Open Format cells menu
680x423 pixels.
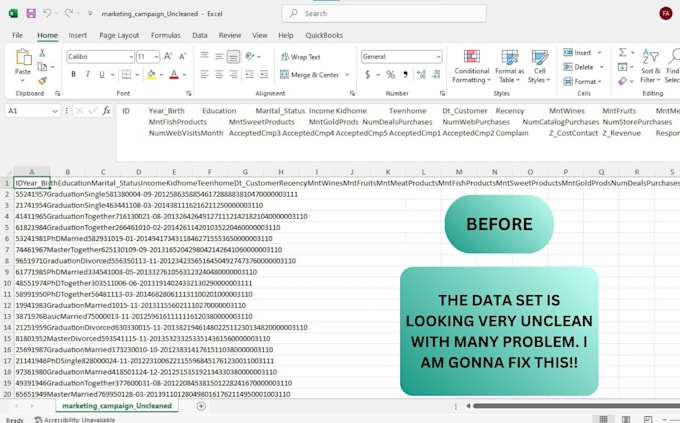point(582,81)
